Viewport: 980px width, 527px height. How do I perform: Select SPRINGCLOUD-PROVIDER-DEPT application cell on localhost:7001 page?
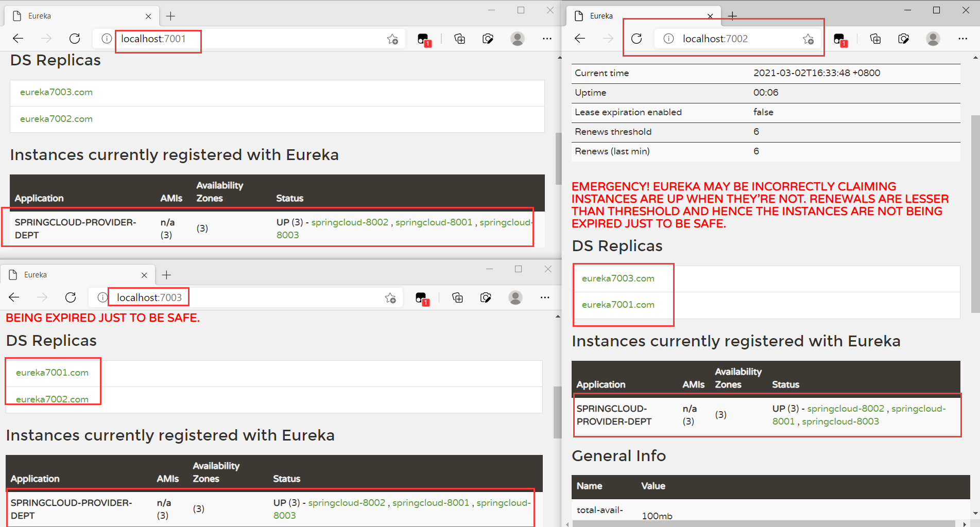coord(75,229)
